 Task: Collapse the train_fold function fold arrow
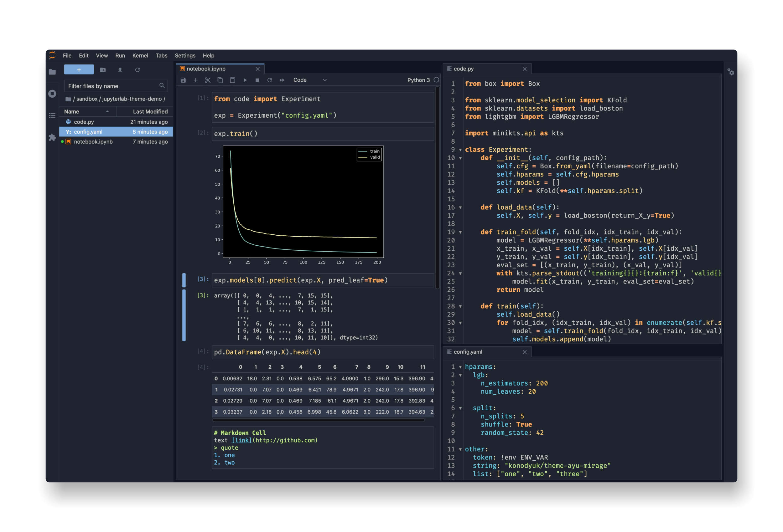click(x=460, y=232)
